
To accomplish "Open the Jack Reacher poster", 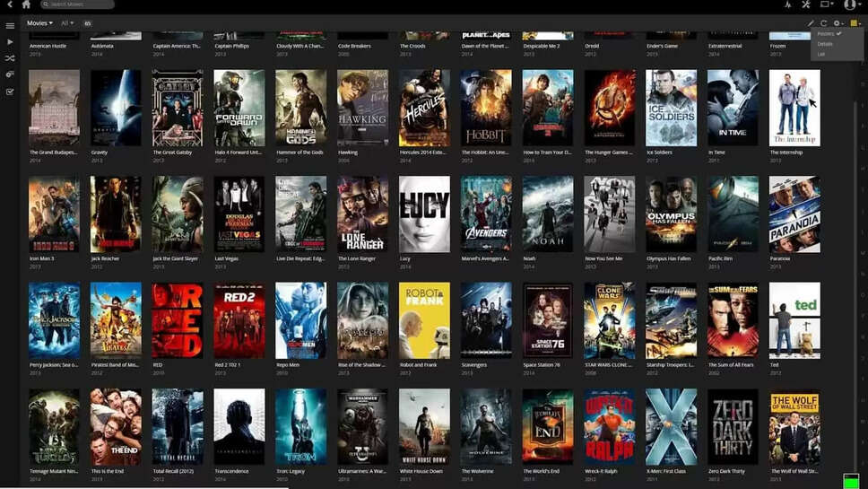I will (116, 214).
